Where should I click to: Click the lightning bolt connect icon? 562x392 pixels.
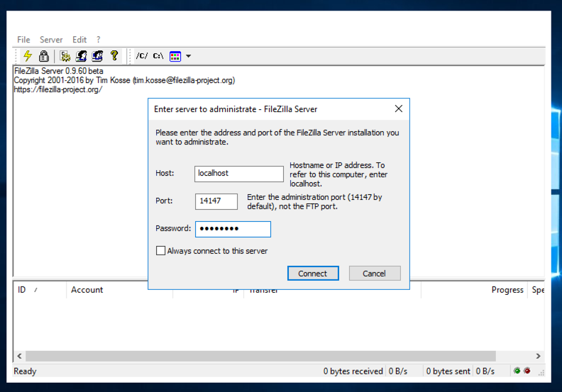(28, 56)
